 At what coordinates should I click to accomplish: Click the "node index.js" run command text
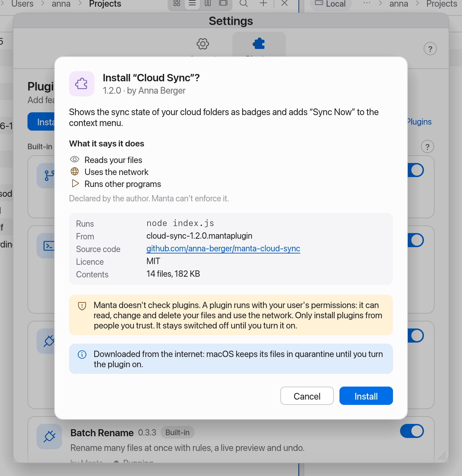pos(180,223)
